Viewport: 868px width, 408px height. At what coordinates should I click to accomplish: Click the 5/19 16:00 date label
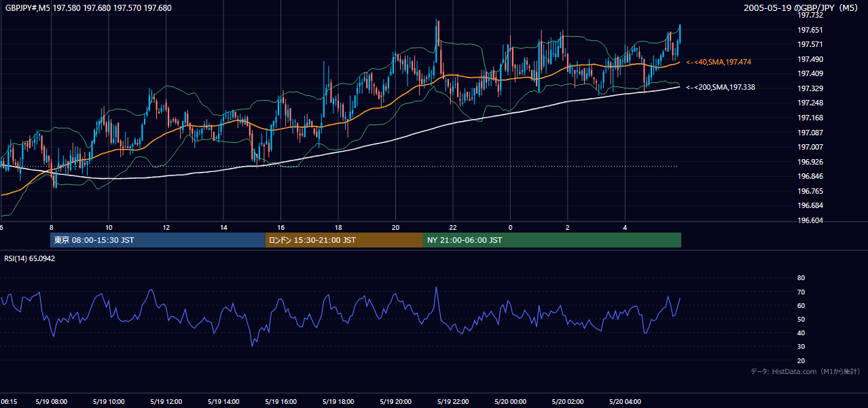pyautogui.click(x=281, y=402)
